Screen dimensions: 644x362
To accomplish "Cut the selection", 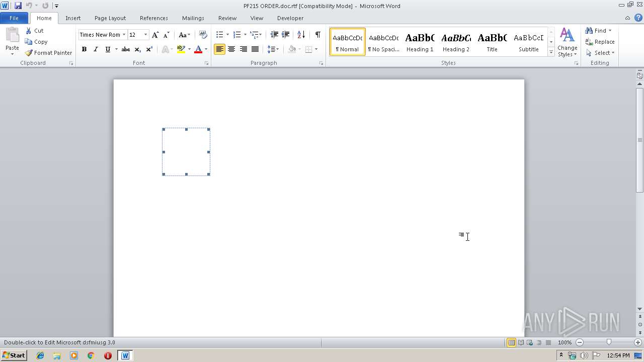I will click(x=35, y=31).
